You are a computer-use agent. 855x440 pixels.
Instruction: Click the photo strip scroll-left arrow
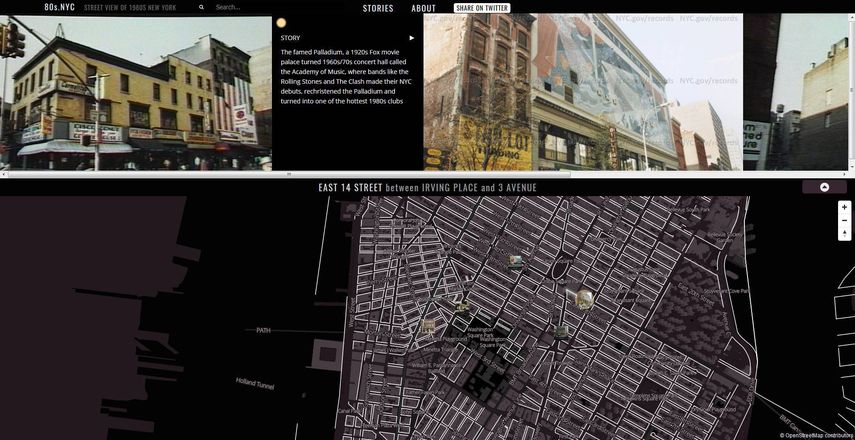click(3, 174)
